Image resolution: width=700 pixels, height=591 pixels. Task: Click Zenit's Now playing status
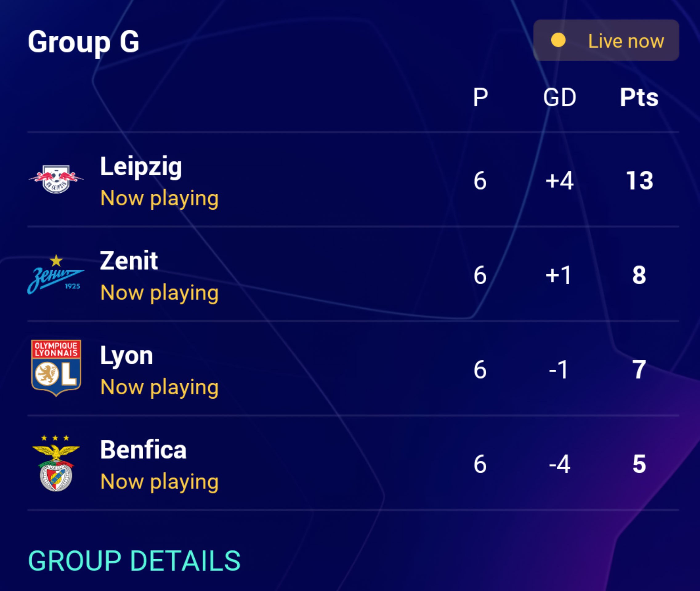pos(160,293)
